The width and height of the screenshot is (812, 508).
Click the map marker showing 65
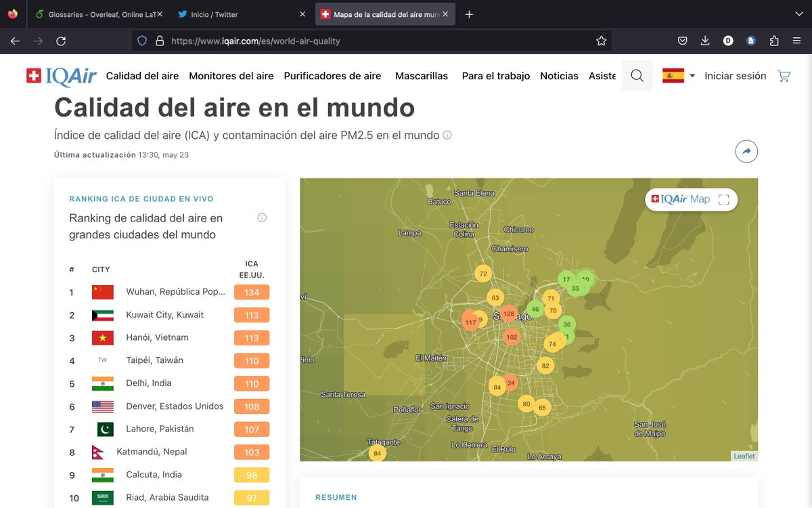pyautogui.click(x=542, y=408)
